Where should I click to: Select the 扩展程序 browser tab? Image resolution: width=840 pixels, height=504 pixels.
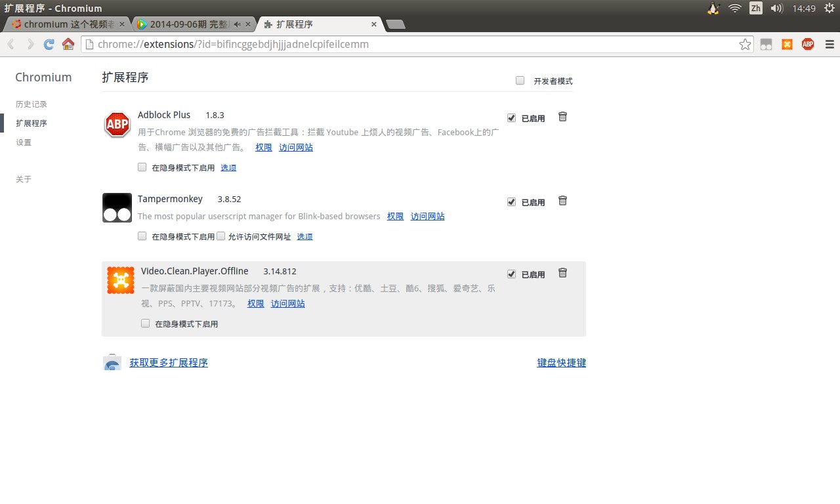(x=320, y=24)
